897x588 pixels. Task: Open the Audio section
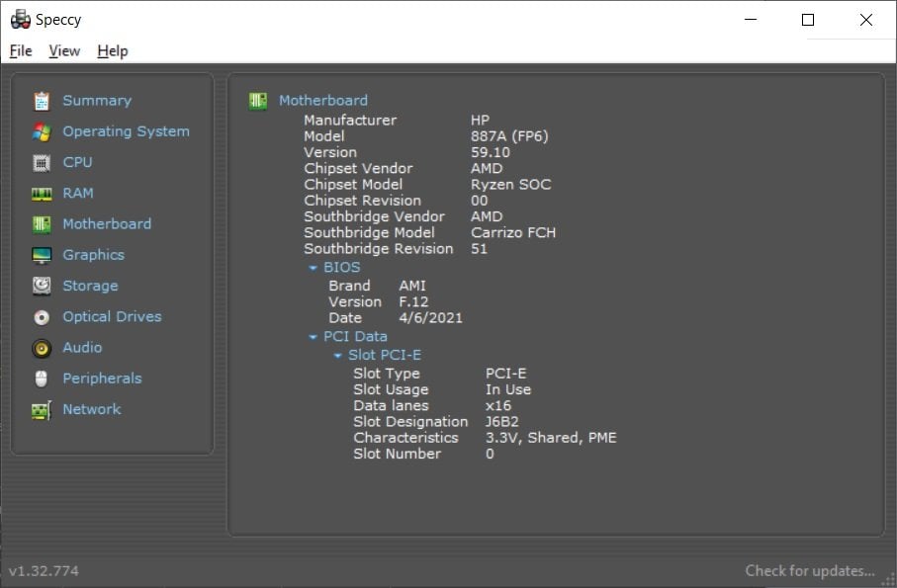pos(82,348)
